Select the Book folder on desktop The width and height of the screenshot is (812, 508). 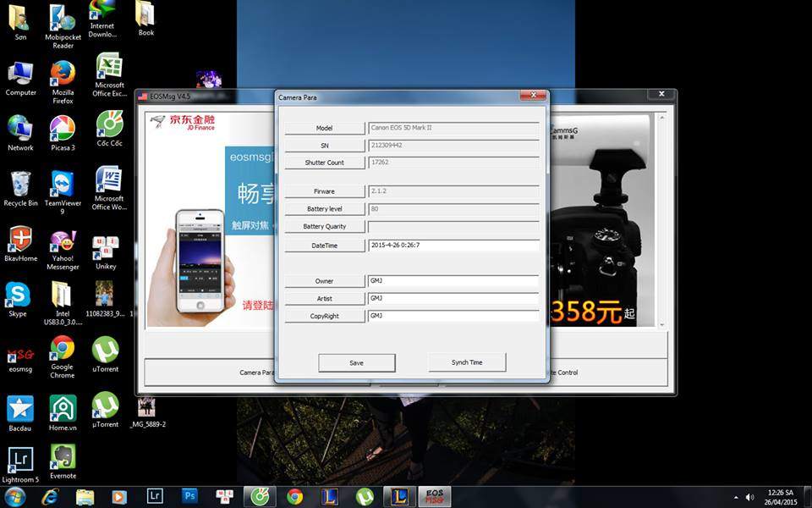click(x=145, y=19)
